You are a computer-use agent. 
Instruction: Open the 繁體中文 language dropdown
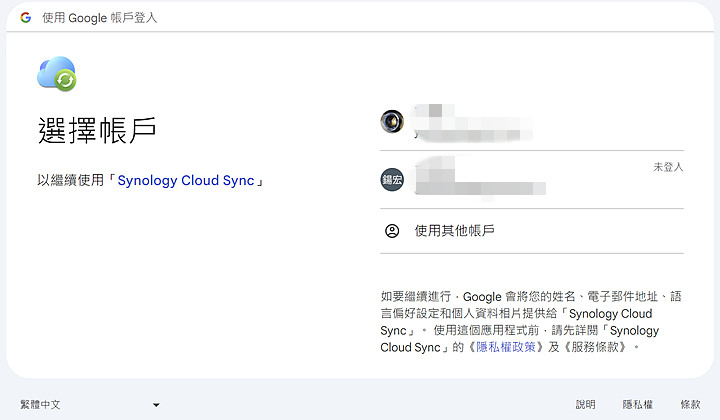[90, 404]
